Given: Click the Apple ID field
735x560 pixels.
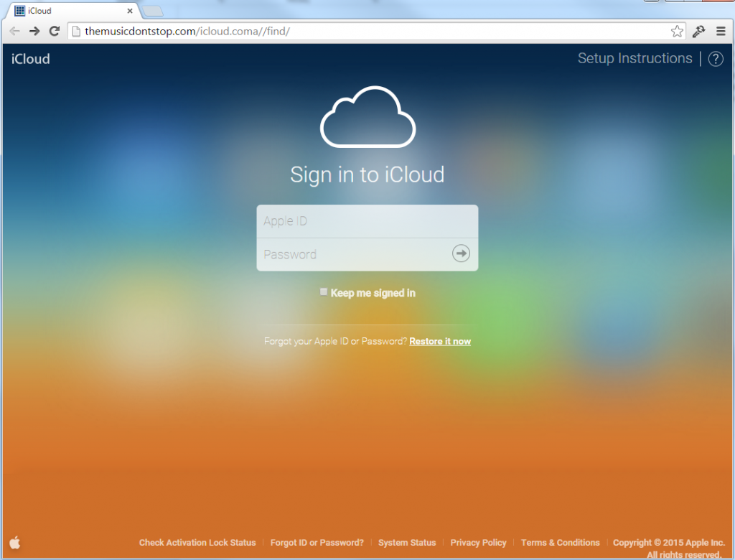Looking at the screenshot, I should 367,221.
